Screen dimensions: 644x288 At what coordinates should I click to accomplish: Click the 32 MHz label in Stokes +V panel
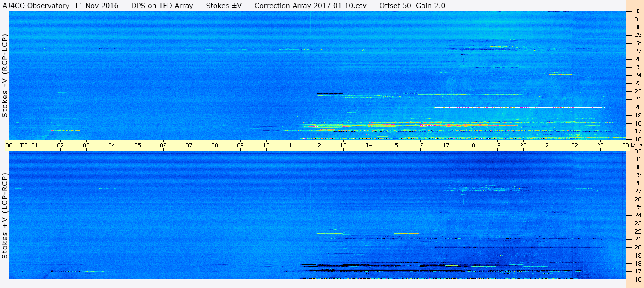click(x=638, y=151)
